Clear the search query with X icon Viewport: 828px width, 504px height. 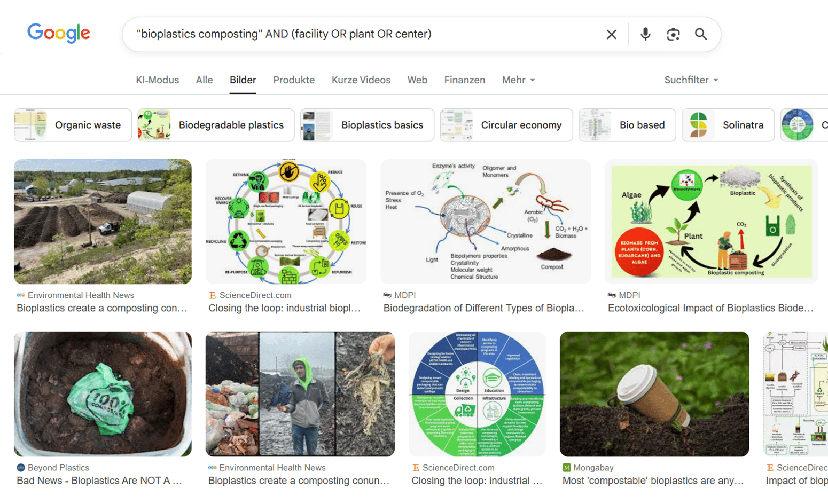(x=611, y=34)
